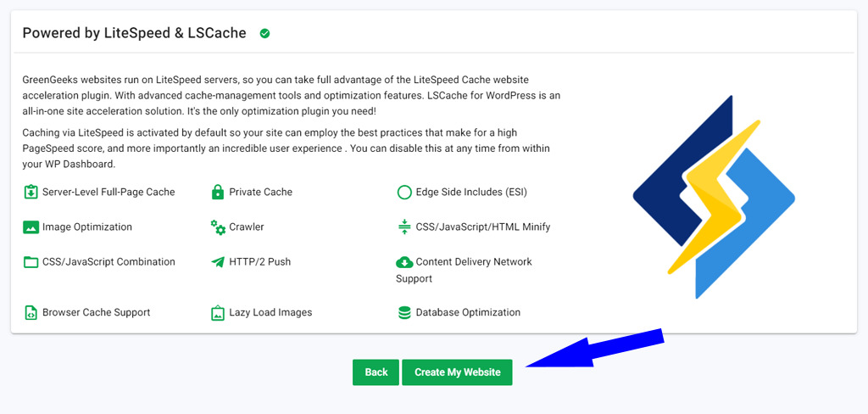Click the Database Optimization label text

pos(468,312)
